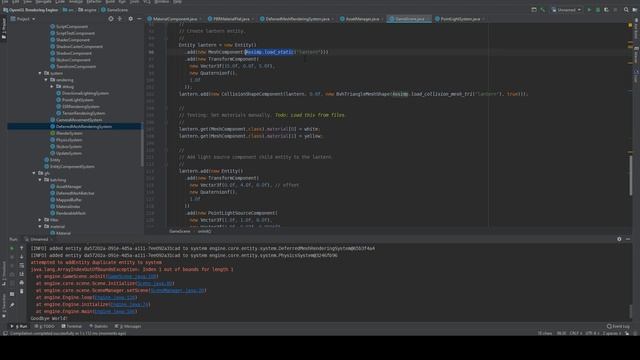Toggle soft-wrap in the Run console
This screenshot has width=640, height=360.
22,265
